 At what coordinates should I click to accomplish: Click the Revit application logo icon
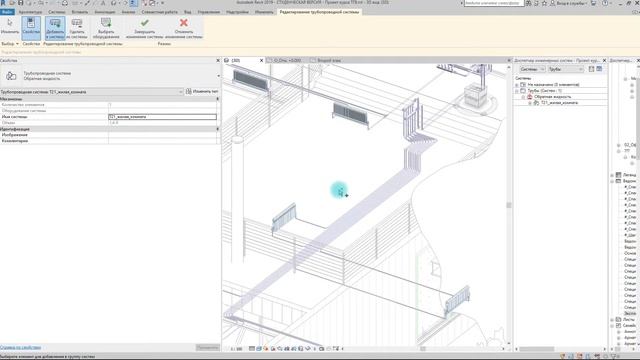[3, 3]
